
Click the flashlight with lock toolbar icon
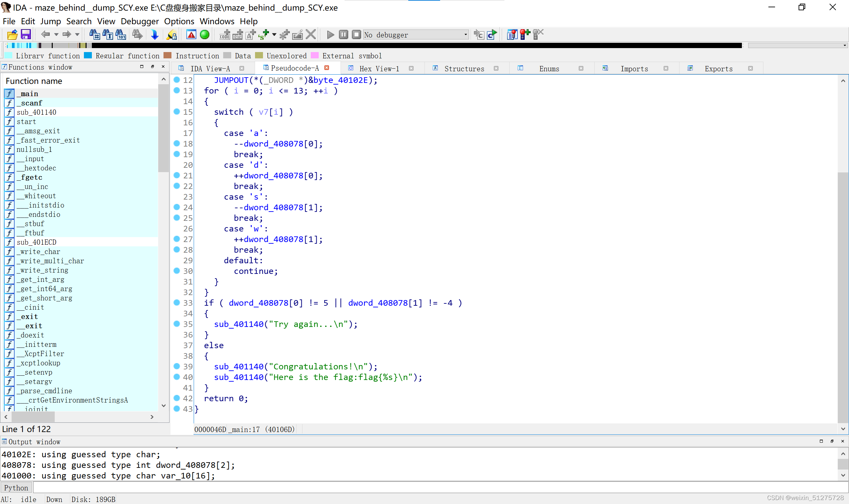click(171, 34)
